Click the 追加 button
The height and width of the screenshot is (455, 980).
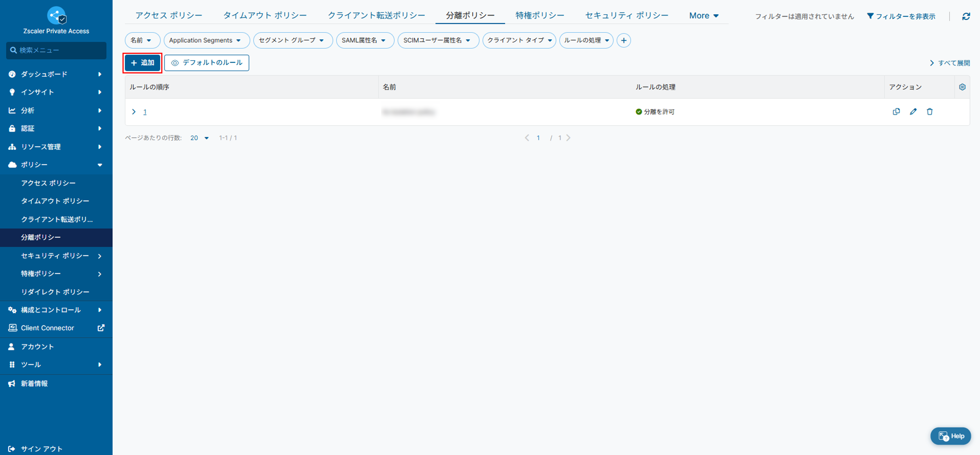click(x=143, y=63)
